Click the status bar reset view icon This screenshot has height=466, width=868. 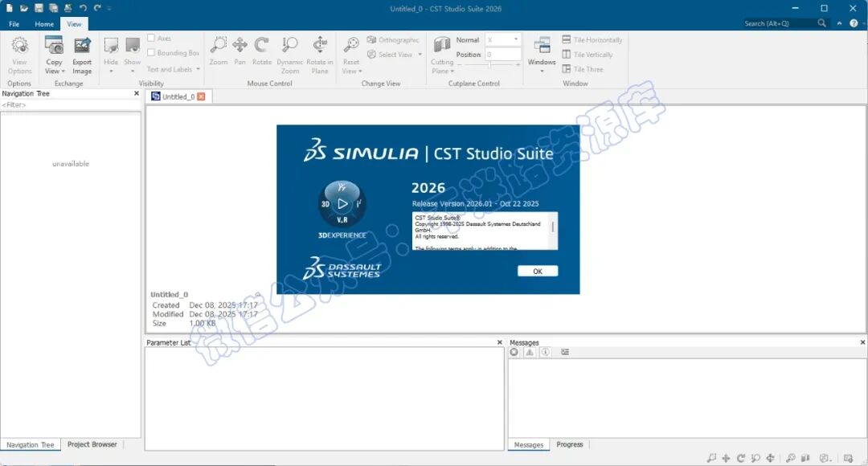click(791, 458)
